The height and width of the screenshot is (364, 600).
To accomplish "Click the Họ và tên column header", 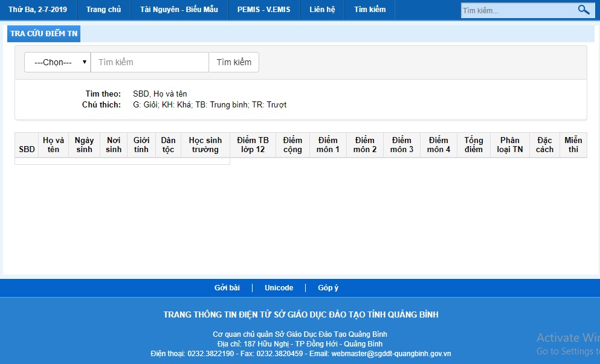I will tap(53, 145).
